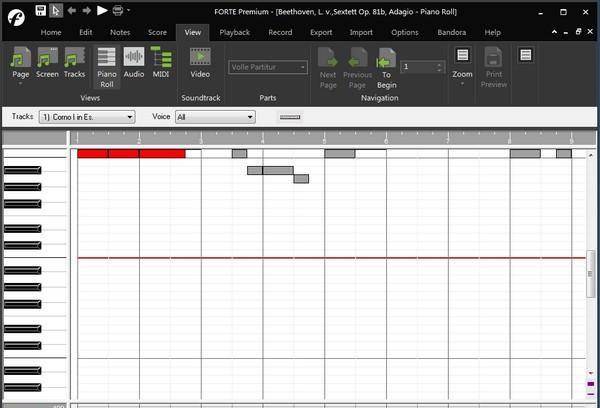The image size is (600, 408).
Task: Expand the Page view dropdown arrow
Action: coord(20,84)
